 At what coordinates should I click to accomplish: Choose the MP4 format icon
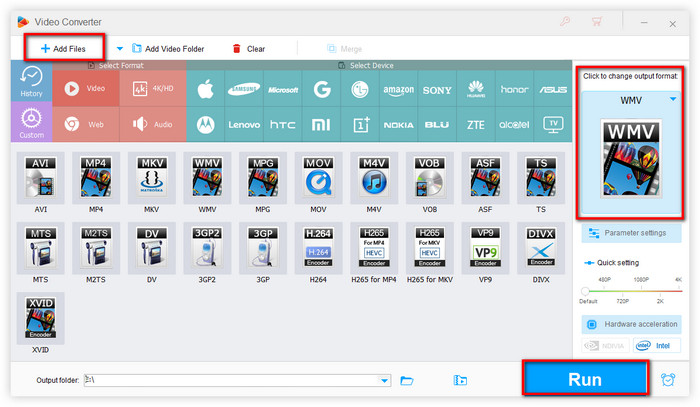[96, 178]
